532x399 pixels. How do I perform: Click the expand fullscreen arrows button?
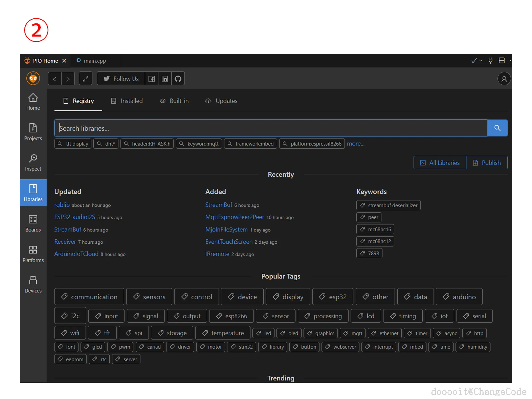(85, 79)
